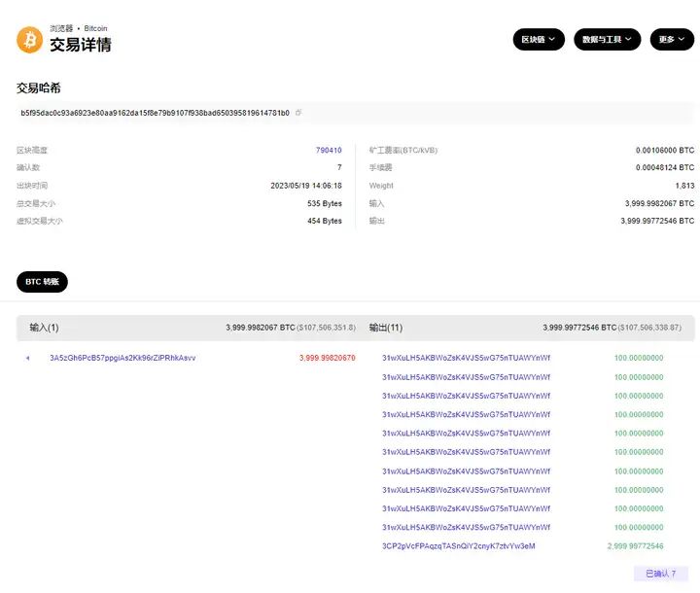Viewport: 700px width, 593px height.
Task: Click the red input amount 3,999.99820670
Action: coord(328,358)
